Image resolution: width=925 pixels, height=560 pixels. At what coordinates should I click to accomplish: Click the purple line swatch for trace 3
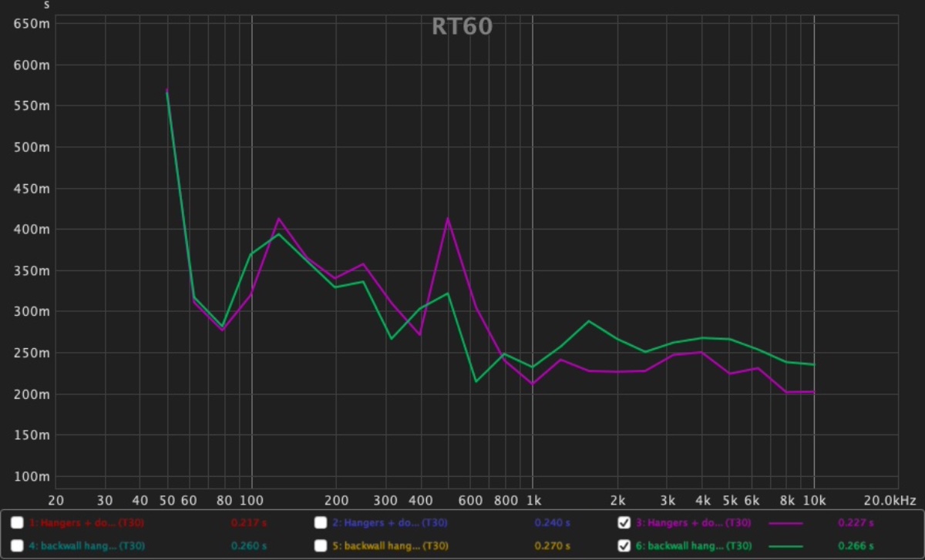[x=785, y=523]
